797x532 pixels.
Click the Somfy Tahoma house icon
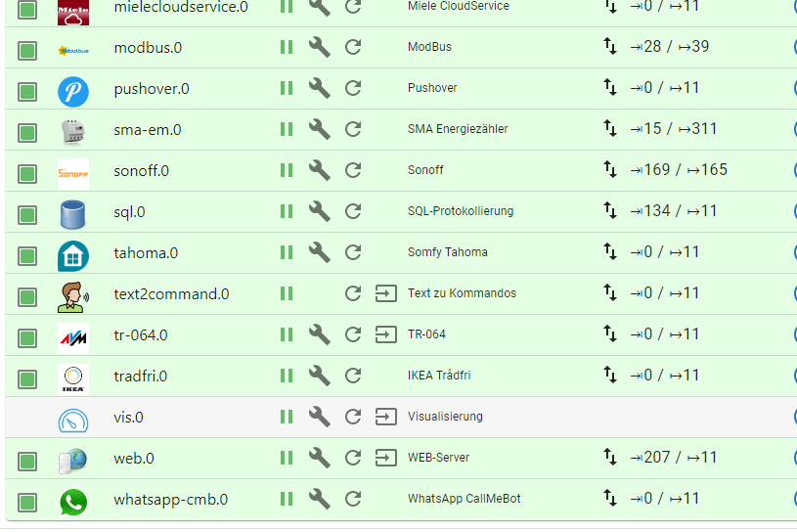tap(73, 254)
